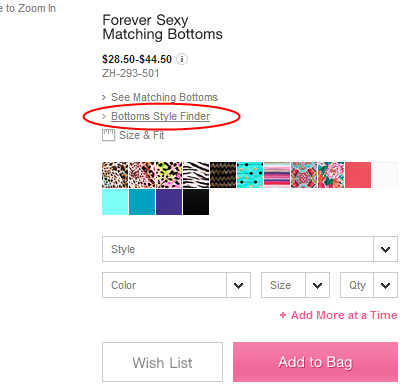Select the zebra stripe swatch
This screenshot has width=402, height=384.
coord(196,175)
